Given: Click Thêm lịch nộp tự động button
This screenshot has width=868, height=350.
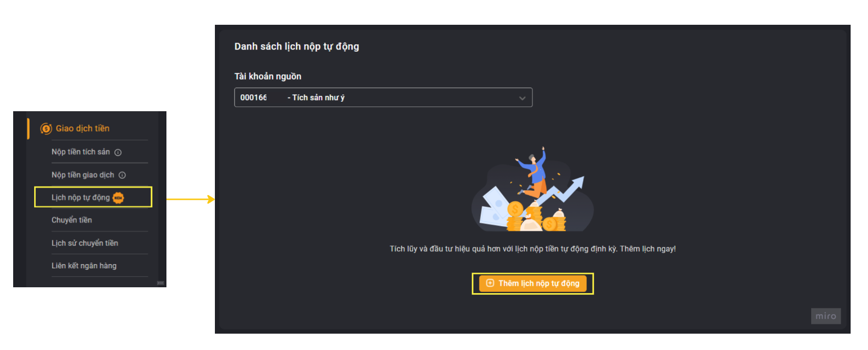Looking at the screenshot, I should 532,284.
